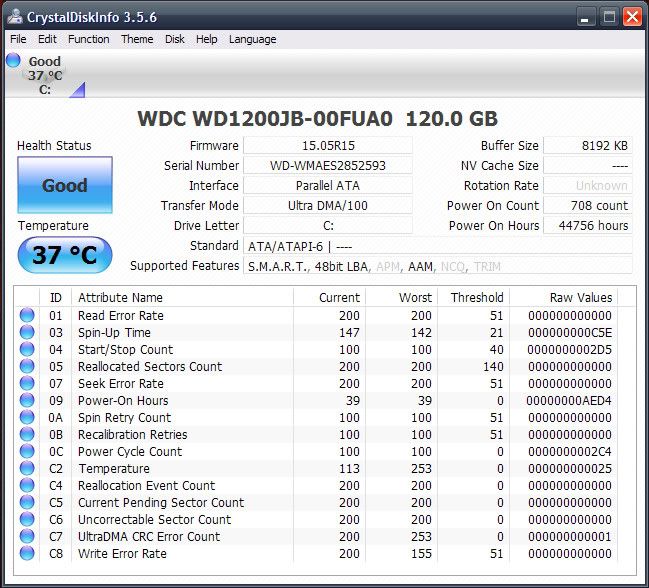Click the status orb for Read Error Rate
This screenshot has height=588, width=649.
pos(27,315)
